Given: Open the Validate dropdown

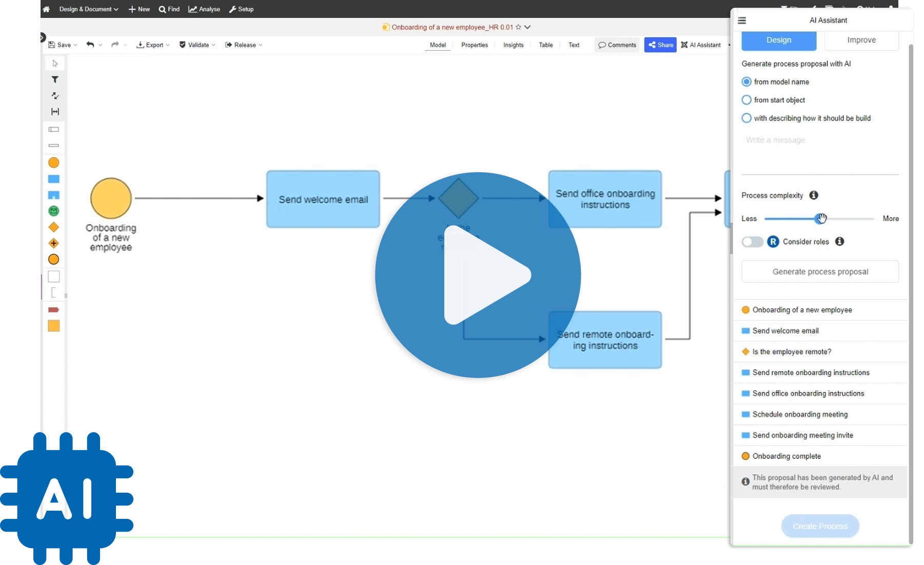Looking at the screenshot, I should (x=198, y=45).
